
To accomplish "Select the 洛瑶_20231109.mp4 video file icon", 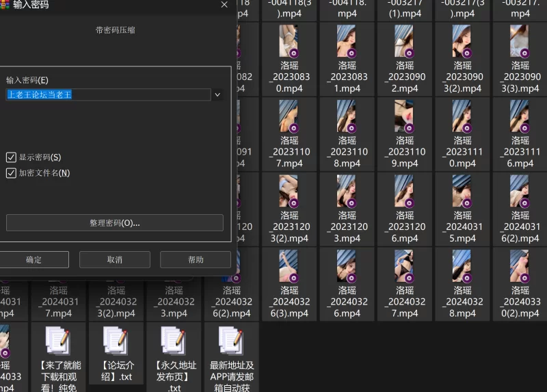I will click(405, 116).
